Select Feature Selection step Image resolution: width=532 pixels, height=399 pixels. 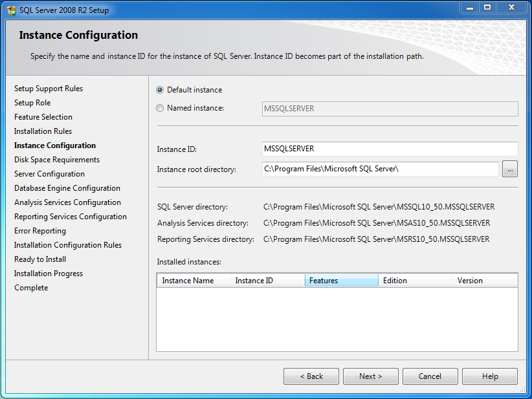43,117
